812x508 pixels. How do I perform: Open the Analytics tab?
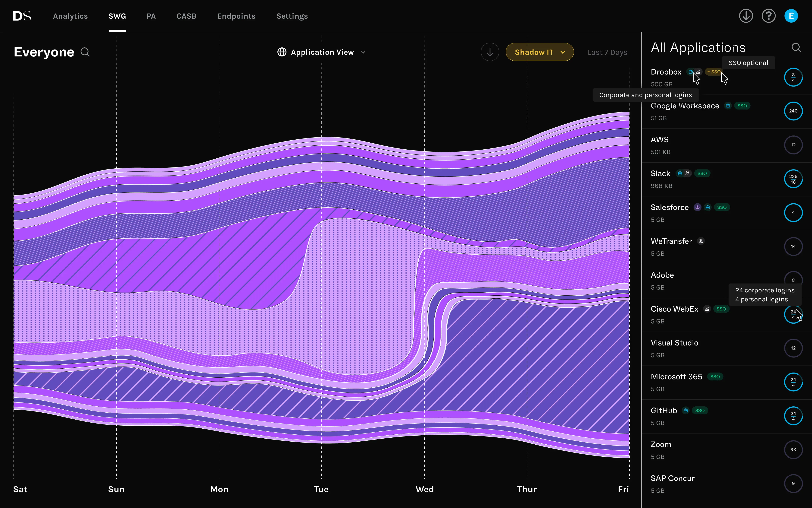click(70, 16)
